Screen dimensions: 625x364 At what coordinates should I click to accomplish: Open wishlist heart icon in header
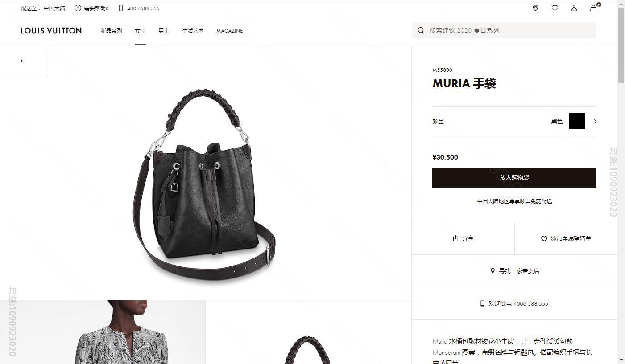555,8
